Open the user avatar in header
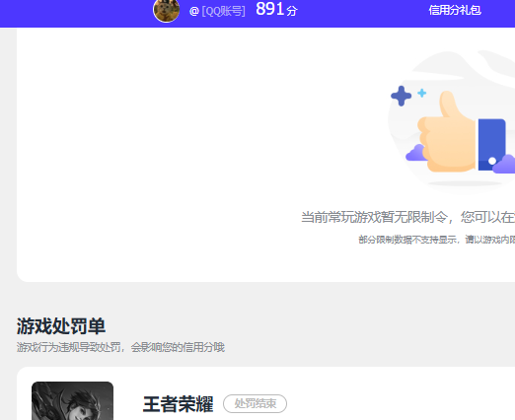Screen dimensions: 515x420 click(167, 10)
